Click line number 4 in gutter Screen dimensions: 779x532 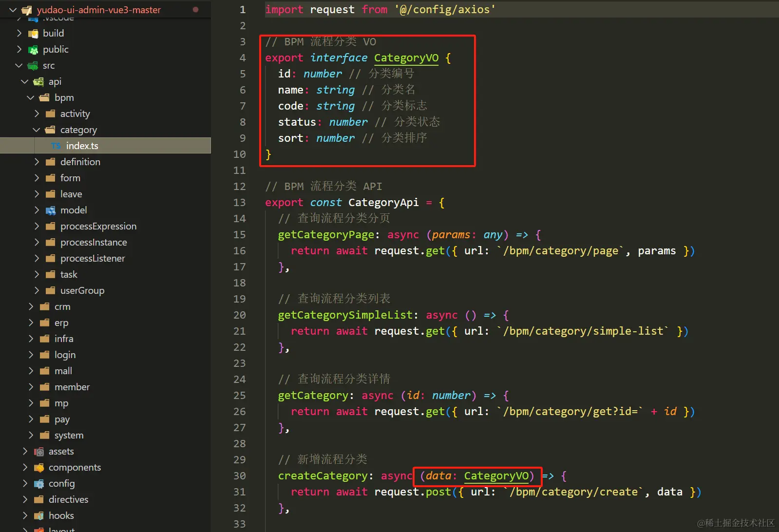[x=243, y=58]
